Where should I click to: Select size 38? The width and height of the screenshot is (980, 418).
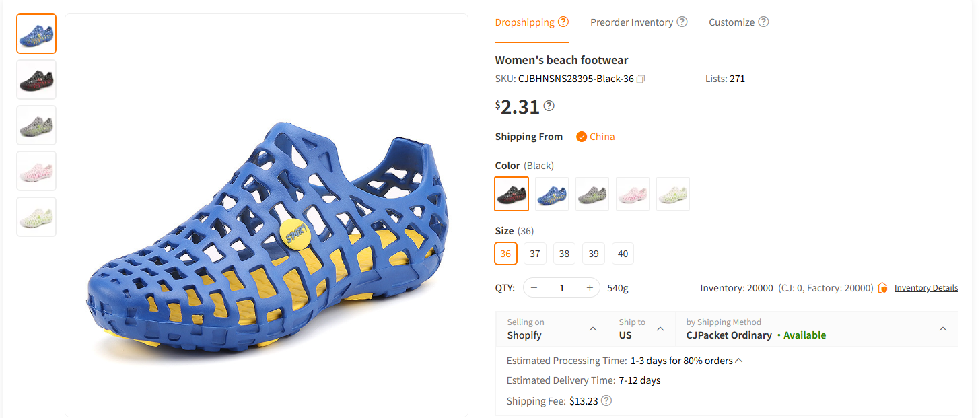pyautogui.click(x=564, y=253)
